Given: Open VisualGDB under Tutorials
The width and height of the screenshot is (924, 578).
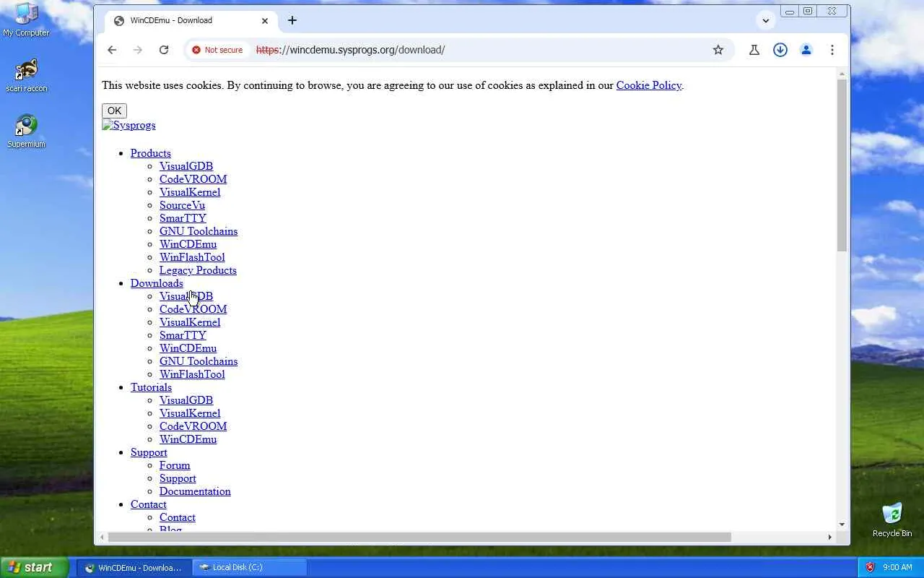Looking at the screenshot, I should point(186,400).
